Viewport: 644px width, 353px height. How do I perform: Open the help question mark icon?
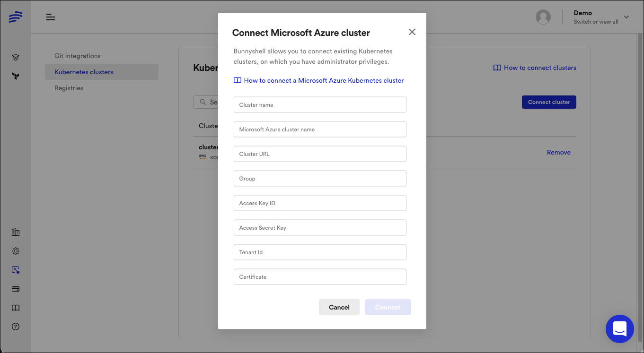point(16,327)
